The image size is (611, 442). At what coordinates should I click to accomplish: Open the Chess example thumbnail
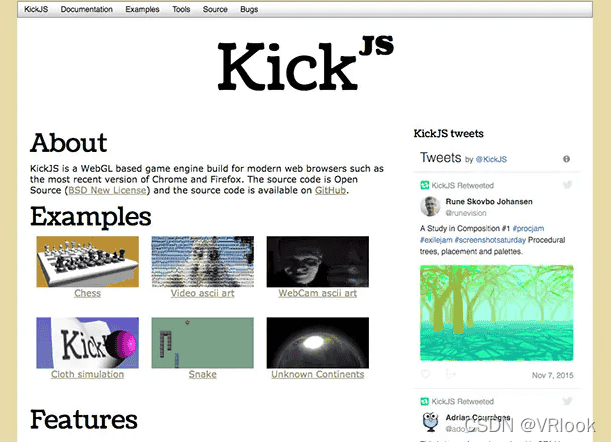point(87,262)
